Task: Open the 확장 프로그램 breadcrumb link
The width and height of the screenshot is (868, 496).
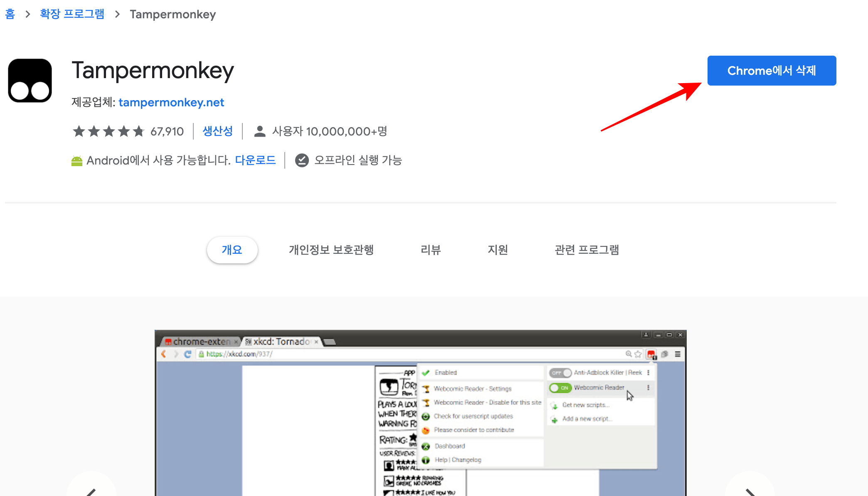Action: [72, 14]
